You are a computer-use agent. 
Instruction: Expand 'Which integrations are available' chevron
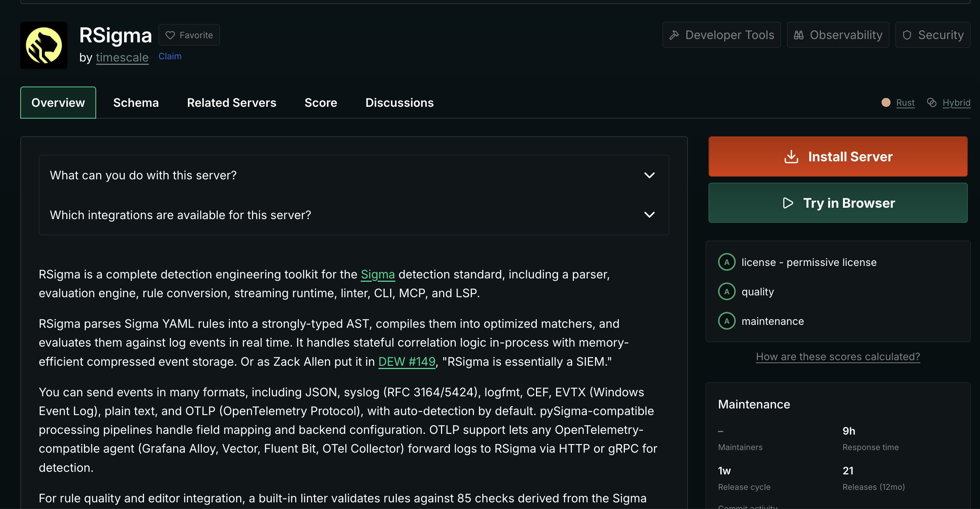point(650,215)
